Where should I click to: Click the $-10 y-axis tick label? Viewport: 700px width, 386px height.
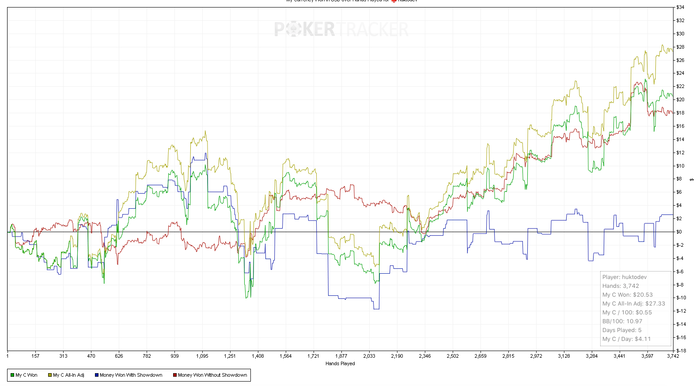pos(681,298)
